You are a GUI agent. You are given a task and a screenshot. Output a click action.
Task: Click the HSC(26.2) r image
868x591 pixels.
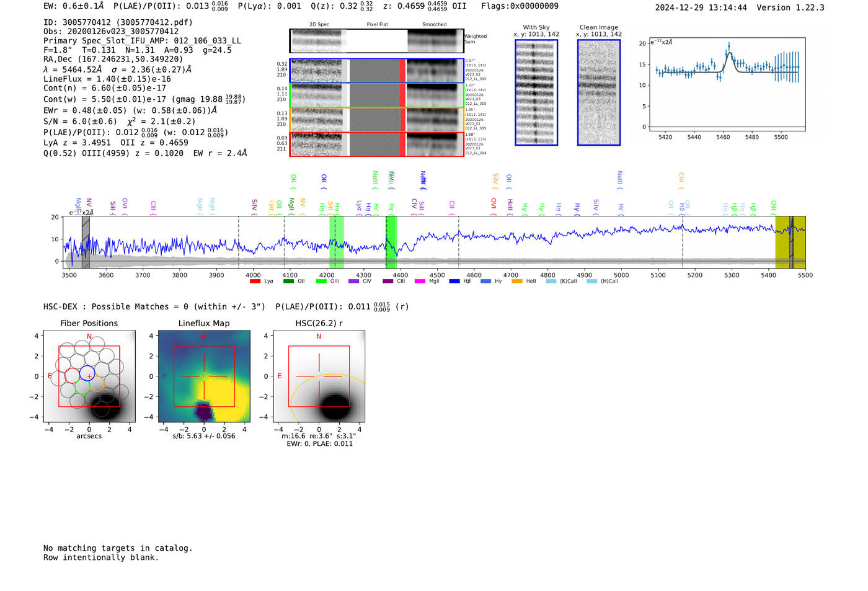coord(319,376)
